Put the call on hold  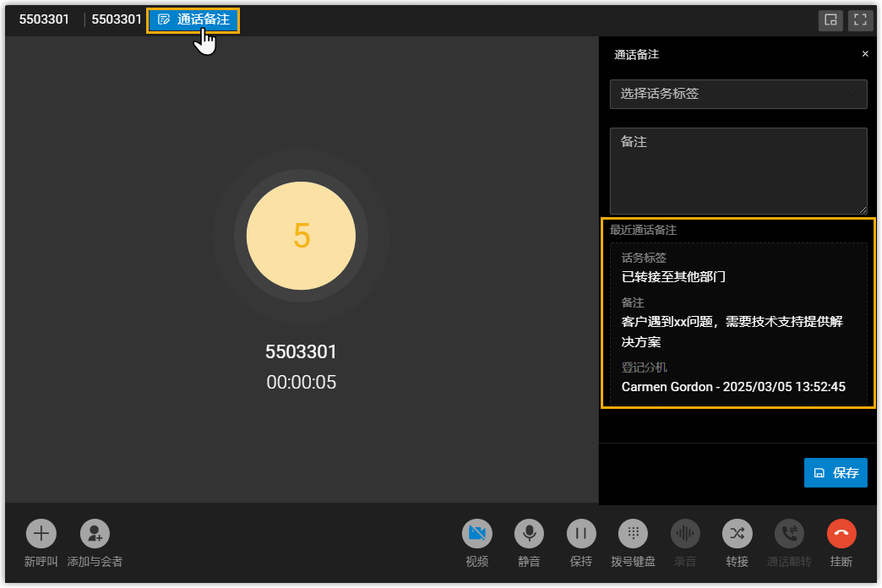click(581, 534)
